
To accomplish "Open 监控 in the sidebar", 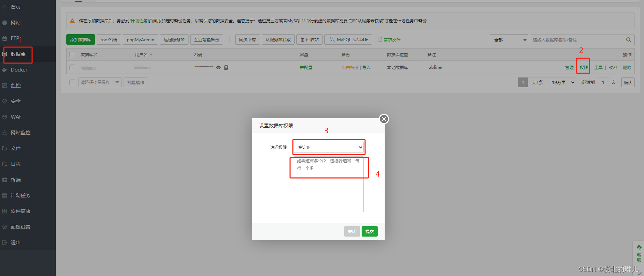I will coord(15,85).
